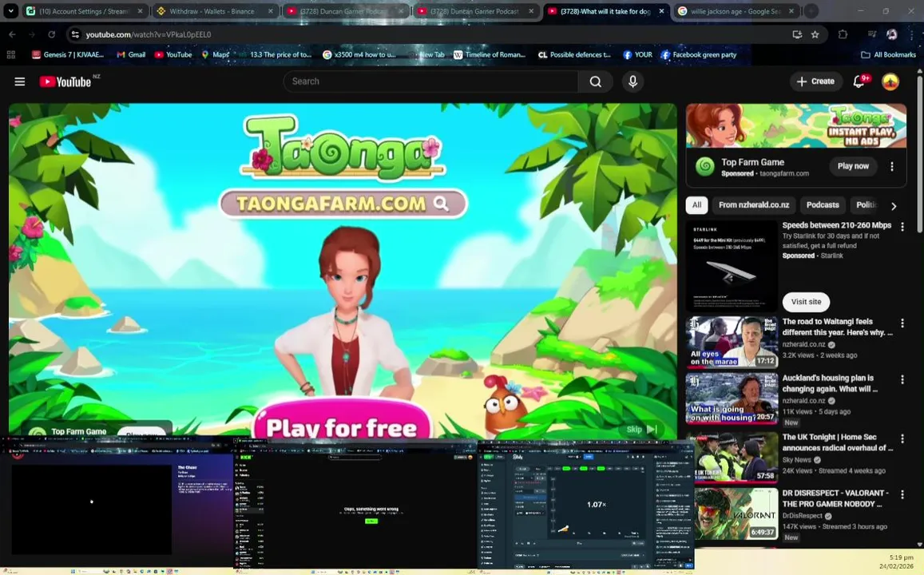Open media controls icon in toolbar
Image resolution: width=924 pixels, height=575 pixels.
tap(872, 35)
